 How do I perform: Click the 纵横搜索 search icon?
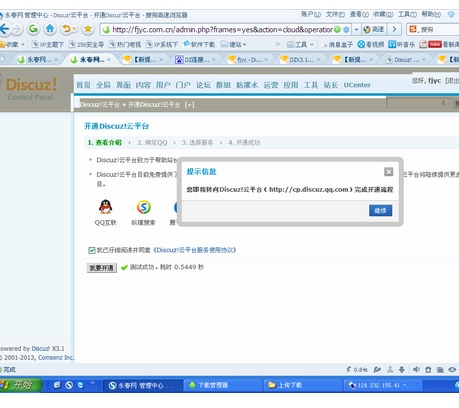pos(144,207)
